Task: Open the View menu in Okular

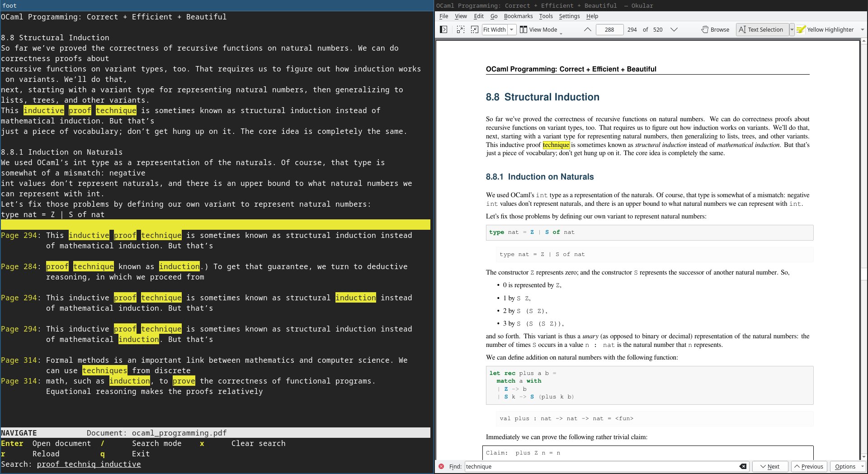Action: pyautogui.click(x=461, y=16)
